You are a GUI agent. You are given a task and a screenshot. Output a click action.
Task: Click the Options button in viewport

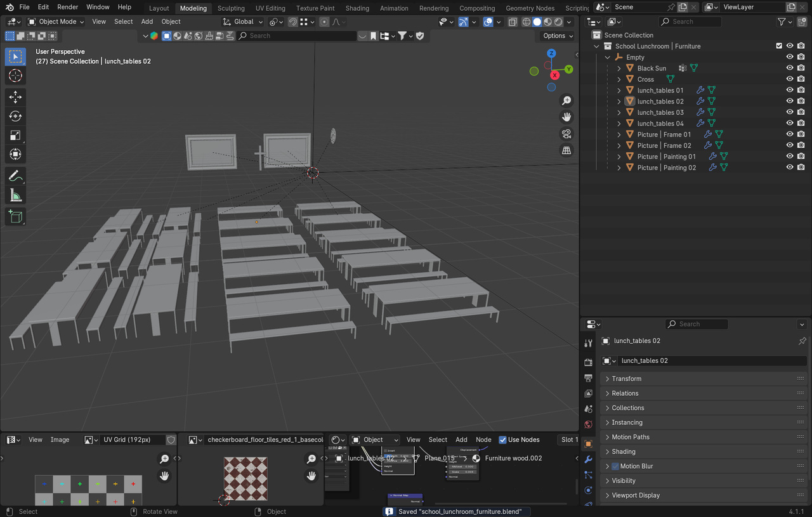click(x=557, y=36)
